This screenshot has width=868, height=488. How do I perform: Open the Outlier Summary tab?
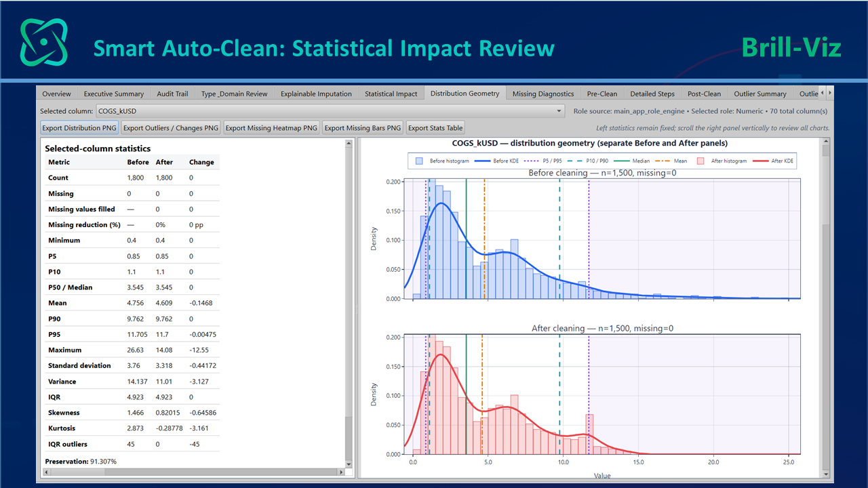pos(760,94)
